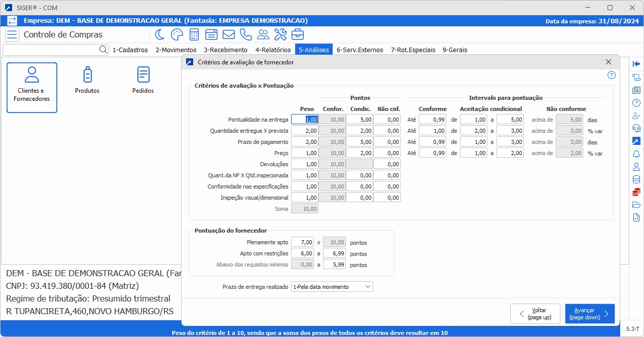
Task: Click the Avançar (page down) button
Action: pos(589,314)
